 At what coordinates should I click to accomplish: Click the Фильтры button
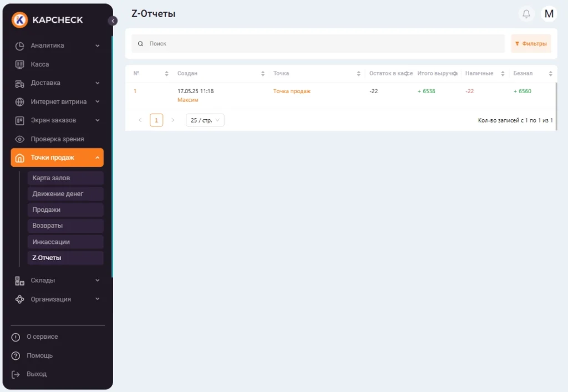coord(531,44)
